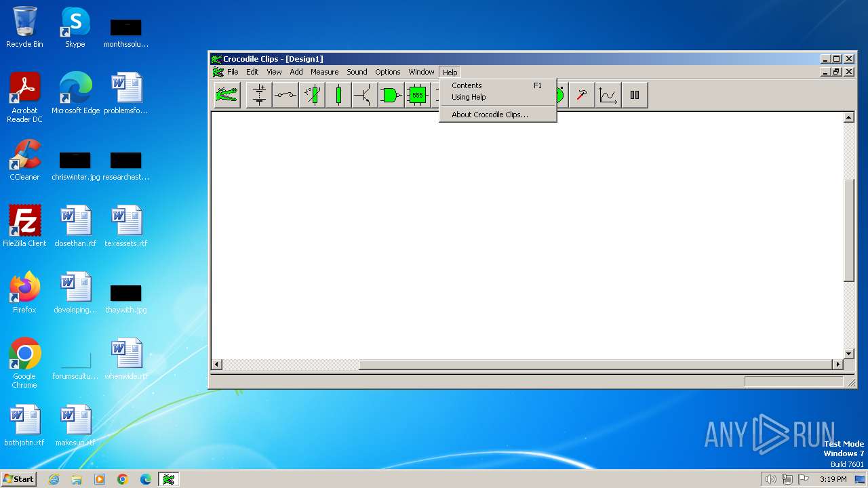
Task: Open the graph oscilloscope toolbar icon
Action: [x=608, y=95]
